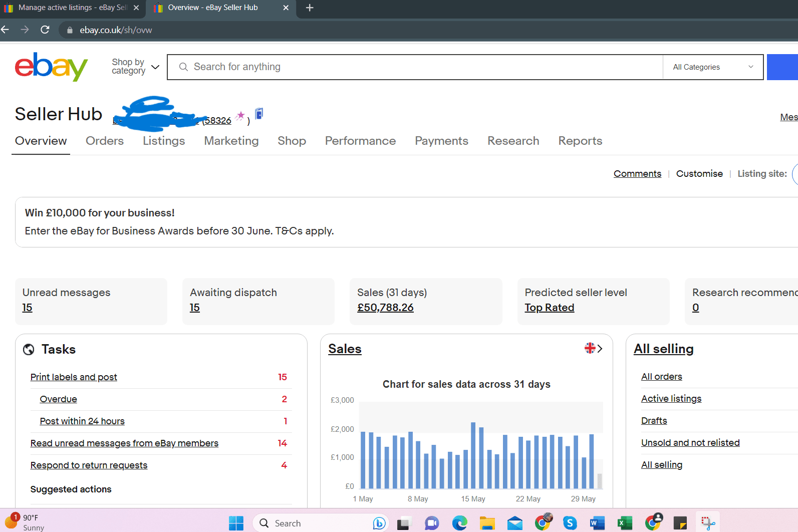Open File Explorer from taskbar
Image resolution: width=798 pixels, height=532 pixels.
[487, 523]
